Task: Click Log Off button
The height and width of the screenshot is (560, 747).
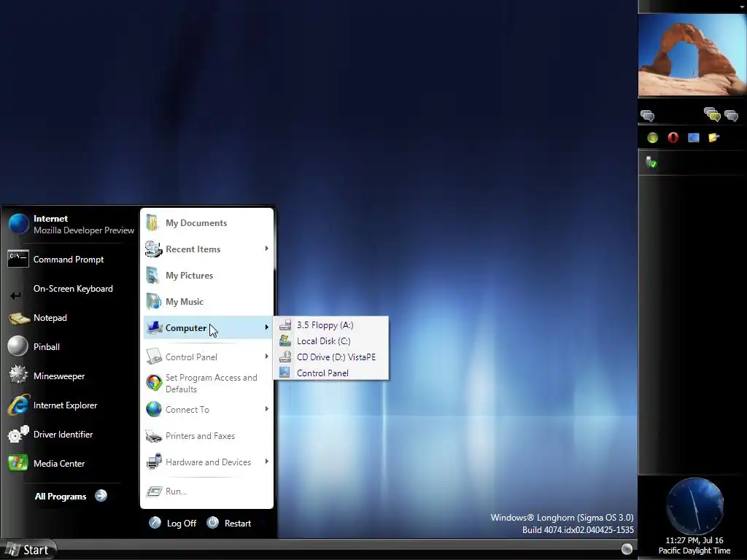Action: (x=173, y=523)
